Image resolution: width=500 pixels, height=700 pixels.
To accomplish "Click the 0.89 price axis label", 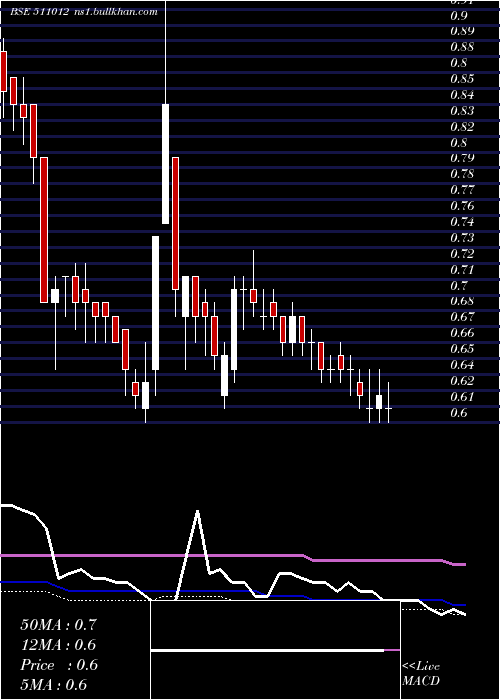I will [x=462, y=31].
